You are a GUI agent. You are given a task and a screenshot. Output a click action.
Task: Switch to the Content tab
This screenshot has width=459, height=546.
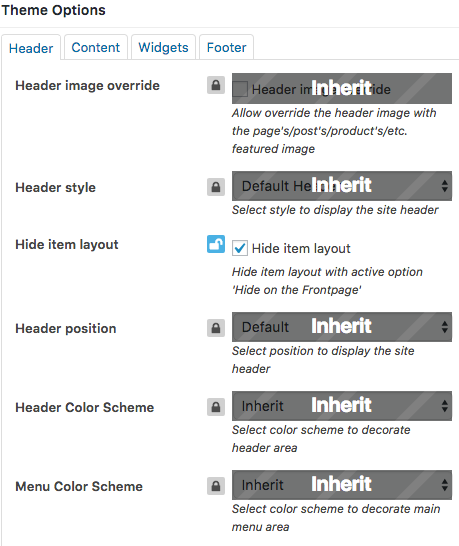(x=96, y=47)
